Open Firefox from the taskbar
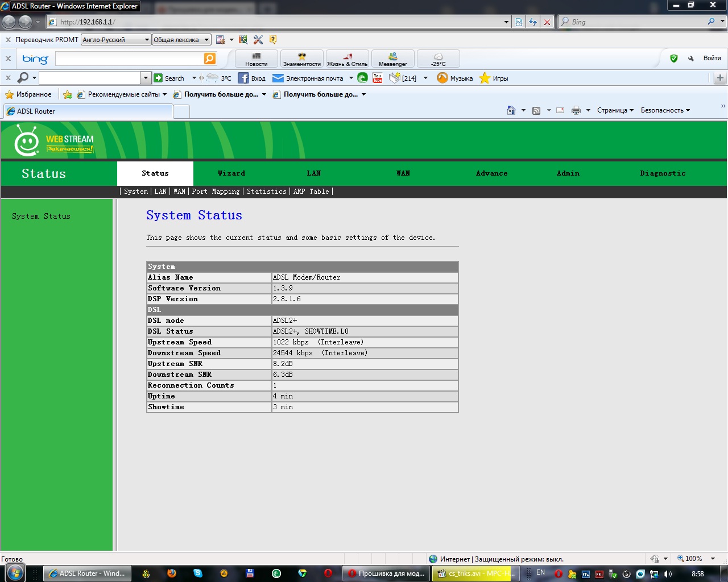The image size is (728, 582). [172, 573]
